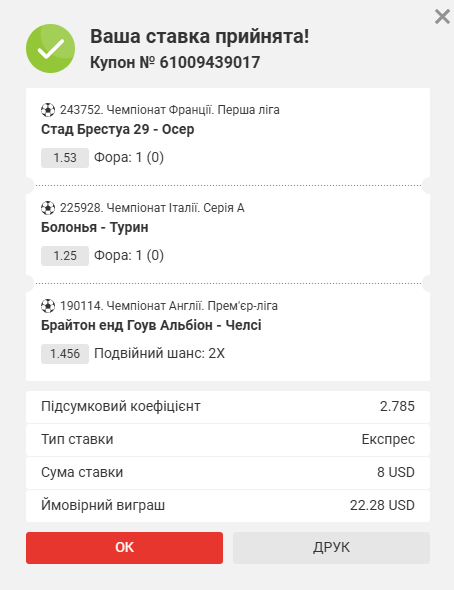Click the Сума ставки 8 USD row
This screenshot has height=590, width=454.
228,473
